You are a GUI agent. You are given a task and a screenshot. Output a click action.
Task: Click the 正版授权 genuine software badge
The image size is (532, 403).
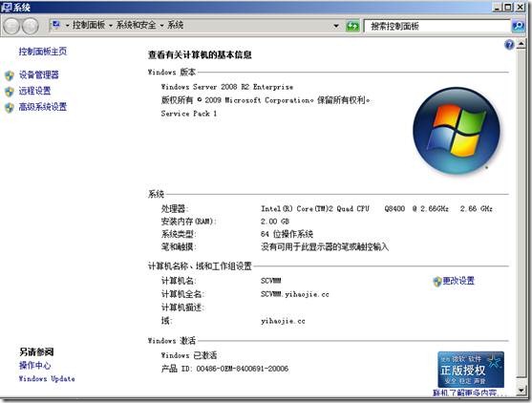[x=471, y=370]
